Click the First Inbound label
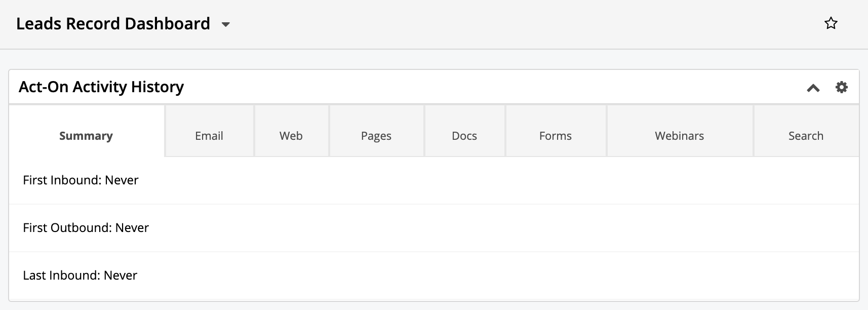Image resolution: width=868 pixels, height=310 pixels. (x=62, y=180)
